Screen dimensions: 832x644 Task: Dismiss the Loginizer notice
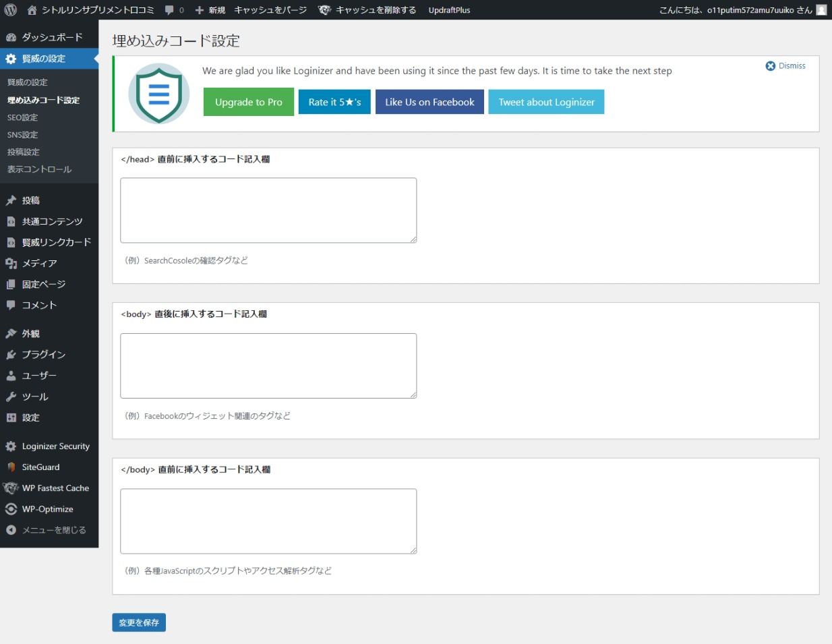(785, 66)
